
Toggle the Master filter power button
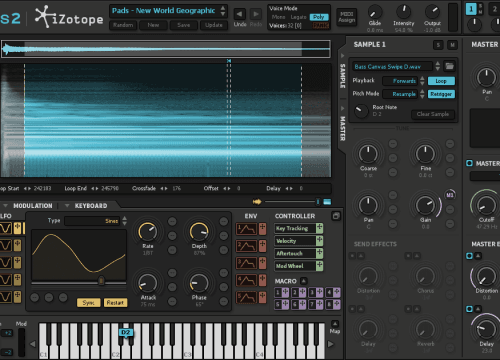[x=469, y=163]
